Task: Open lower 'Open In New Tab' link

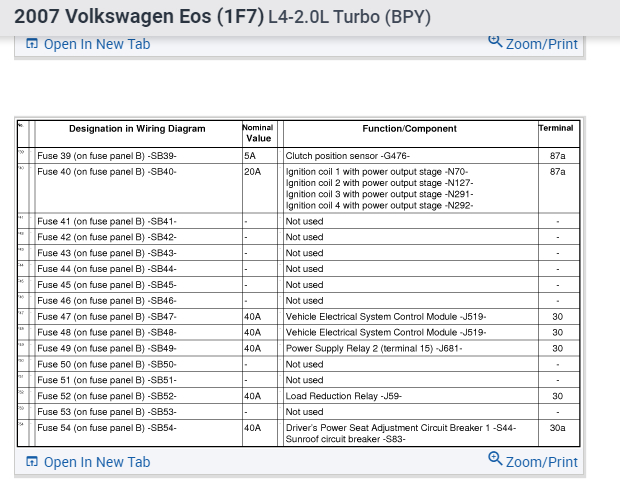Action: coord(97,462)
